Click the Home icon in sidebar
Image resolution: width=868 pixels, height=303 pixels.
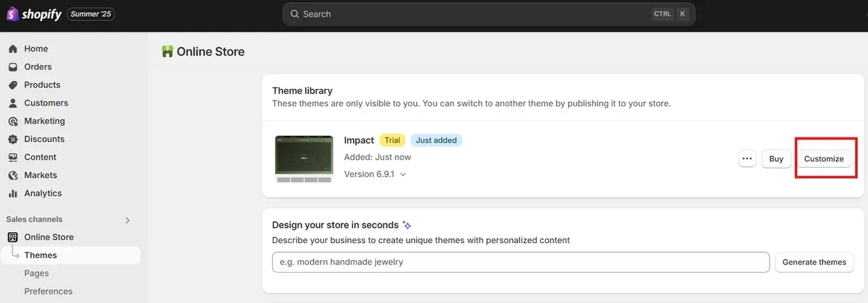point(13,49)
